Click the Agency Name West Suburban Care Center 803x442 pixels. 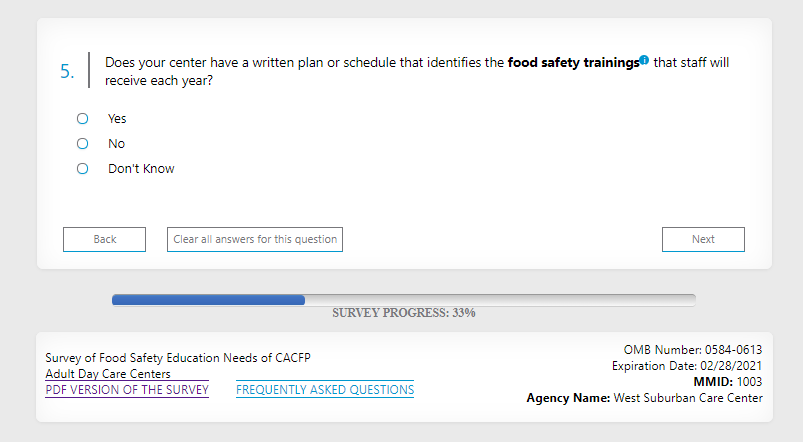(644, 398)
